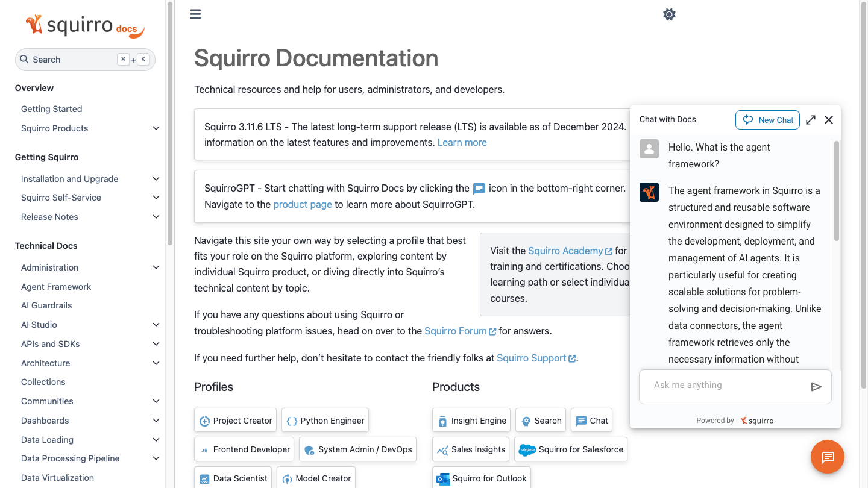
Task: Click the chat panel scrollbar
Action: 836,190
